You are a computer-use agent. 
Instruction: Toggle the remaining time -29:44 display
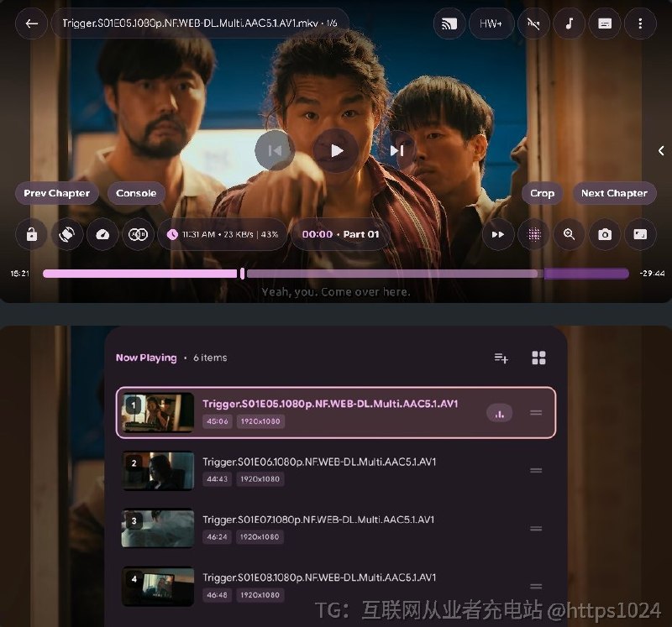tap(652, 274)
